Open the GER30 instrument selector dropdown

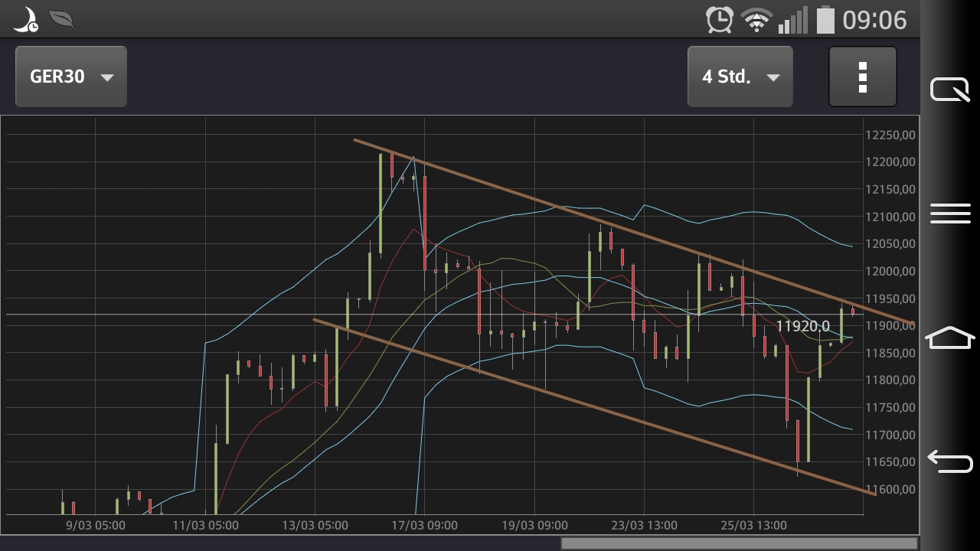pos(70,77)
